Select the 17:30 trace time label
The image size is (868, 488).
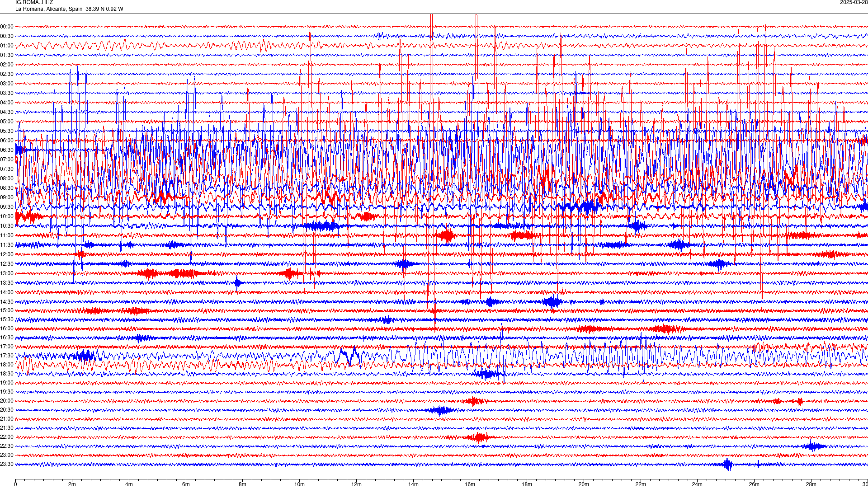[x=7, y=356]
